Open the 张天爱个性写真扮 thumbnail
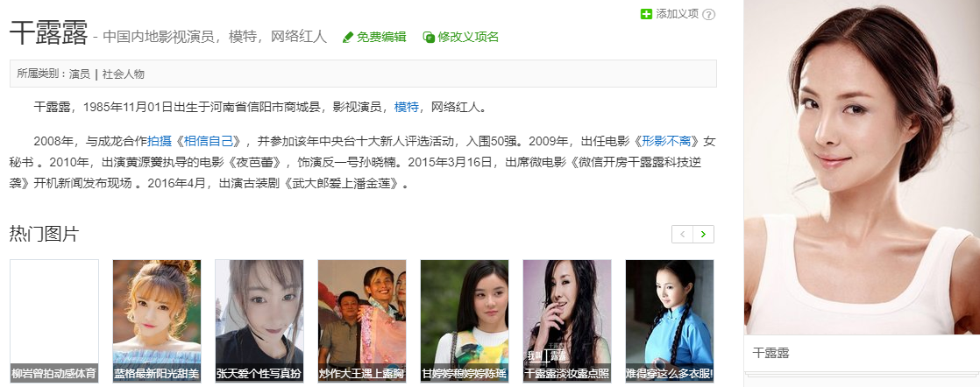Image resolution: width=980 pixels, height=387 pixels. click(259, 320)
